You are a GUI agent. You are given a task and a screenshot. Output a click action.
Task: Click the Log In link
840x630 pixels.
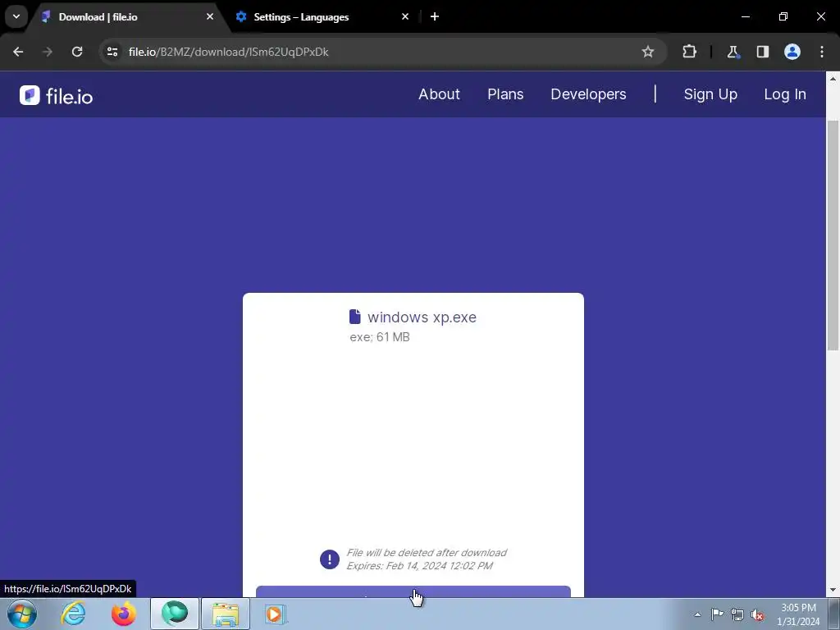pos(785,94)
